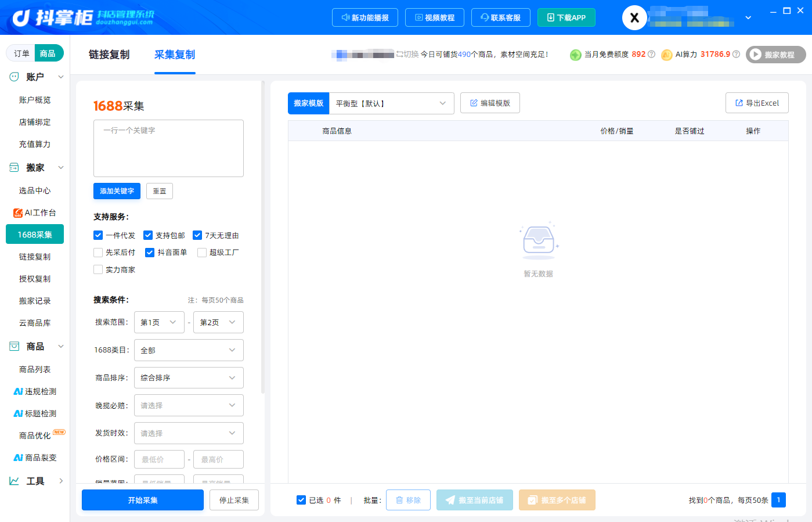Switch to the 链接复制 tab

[x=109, y=55]
